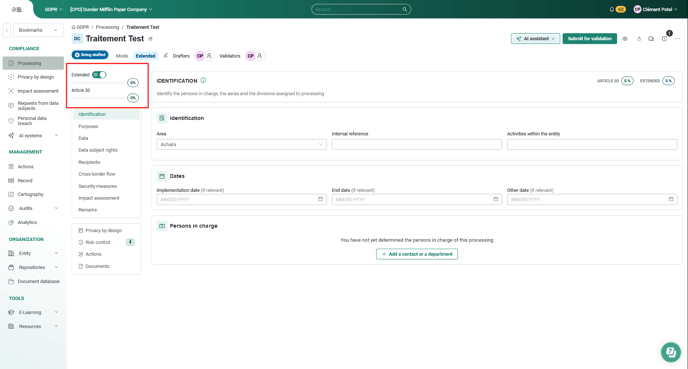The height and width of the screenshot is (369, 688).
Task: Click the Cartography sidebar icon
Action: pos(11,194)
